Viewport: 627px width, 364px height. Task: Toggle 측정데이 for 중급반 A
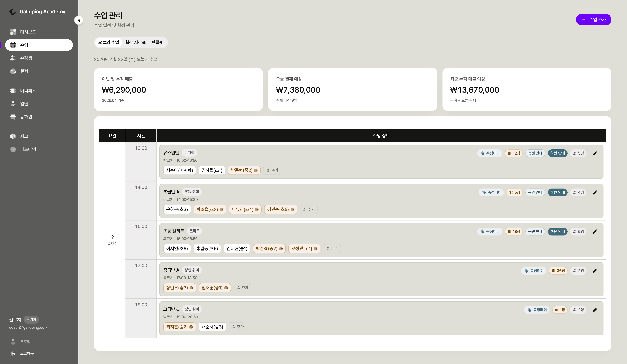click(534, 271)
